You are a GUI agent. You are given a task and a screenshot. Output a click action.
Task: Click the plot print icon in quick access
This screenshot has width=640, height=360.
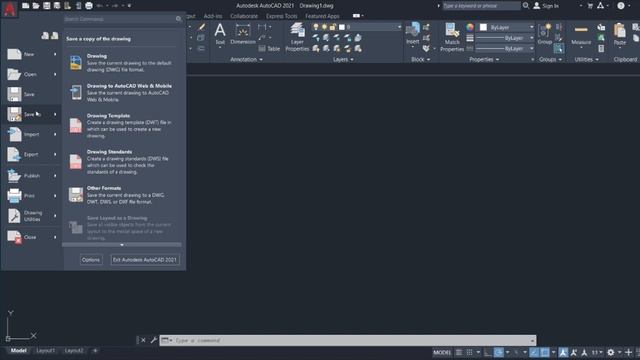coord(89,6)
